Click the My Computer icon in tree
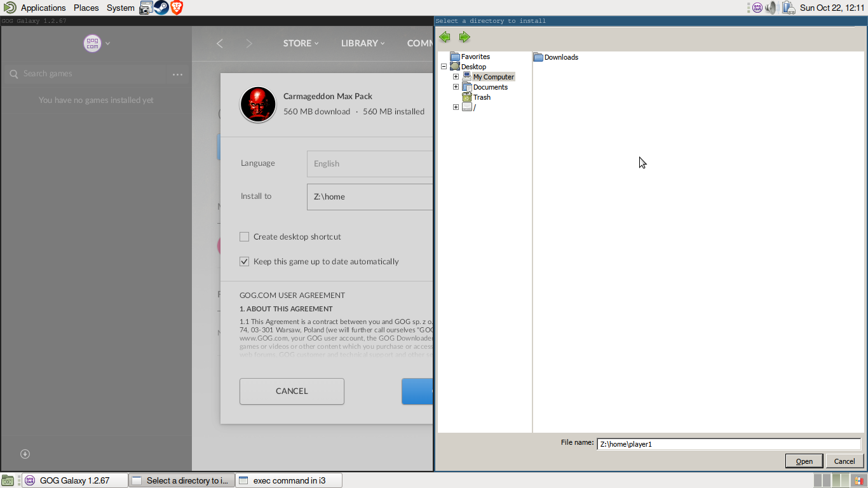Image resolution: width=868 pixels, height=488 pixels. pos(467,77)
